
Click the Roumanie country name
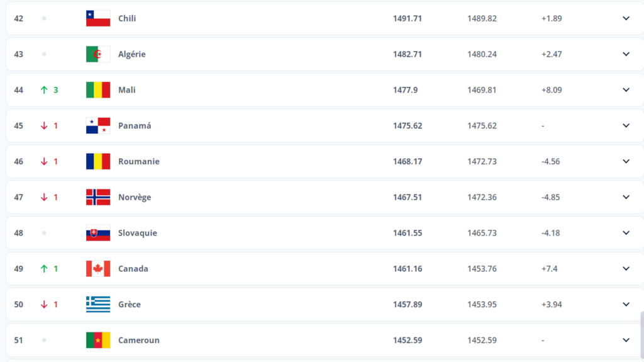(x=139, y=161)
